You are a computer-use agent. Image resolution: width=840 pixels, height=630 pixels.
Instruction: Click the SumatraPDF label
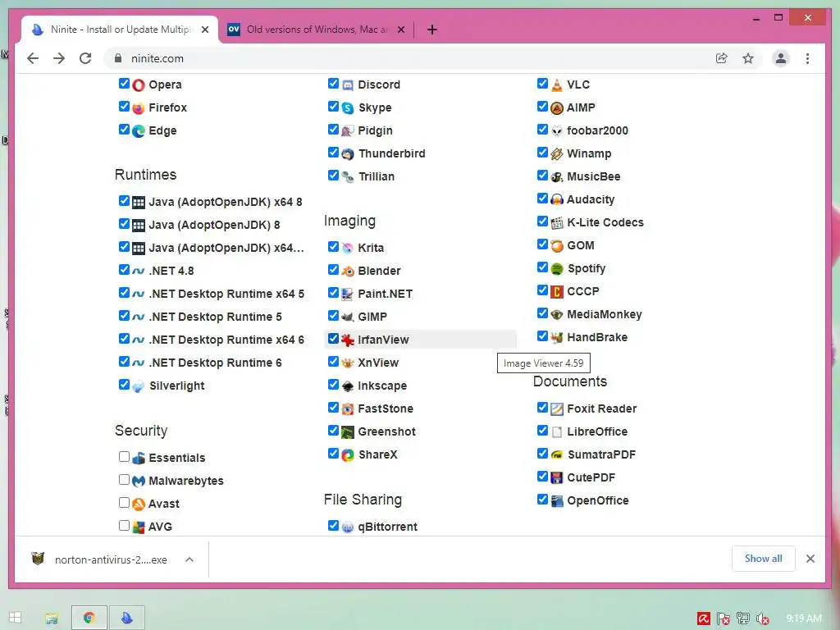coord(601,454)
